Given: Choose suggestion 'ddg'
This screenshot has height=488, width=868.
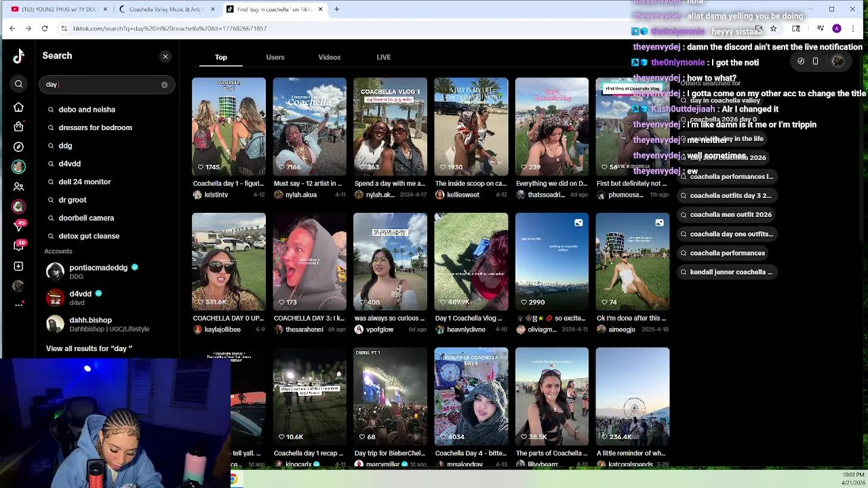Looking at the screenshot, I should [x=108, y=146].
